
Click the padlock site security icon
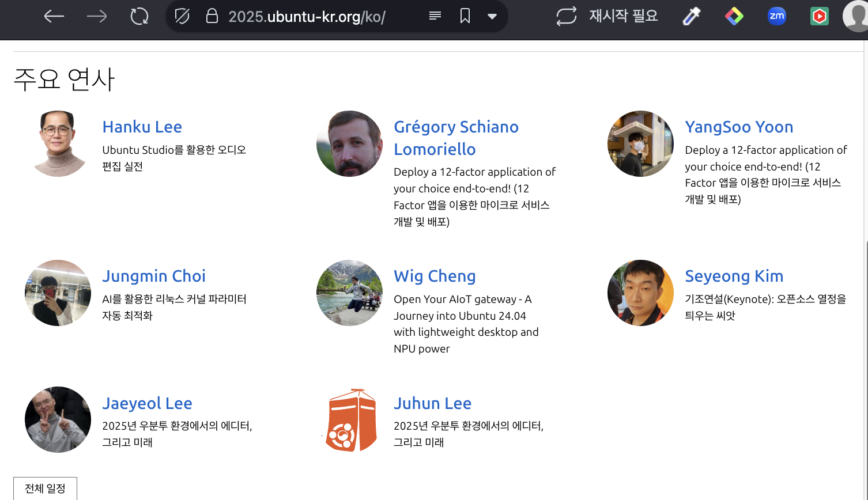(212, 16)
